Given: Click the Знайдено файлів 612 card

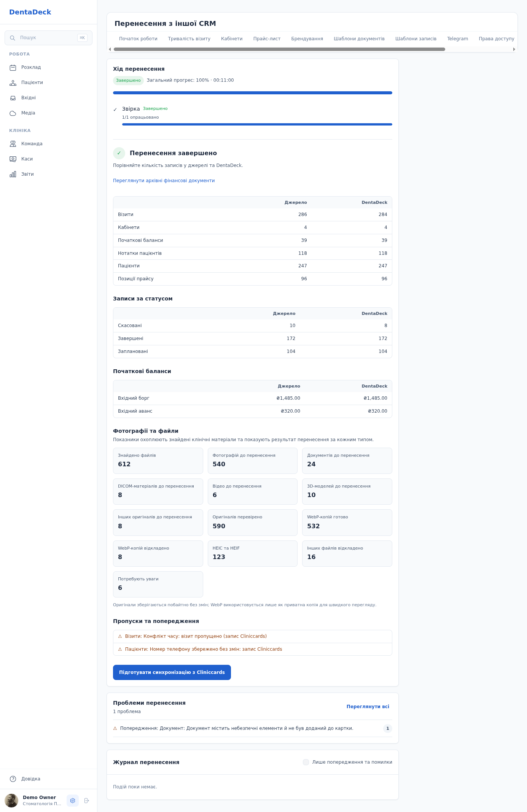Looking at the screenshot, I should point(158,461).
